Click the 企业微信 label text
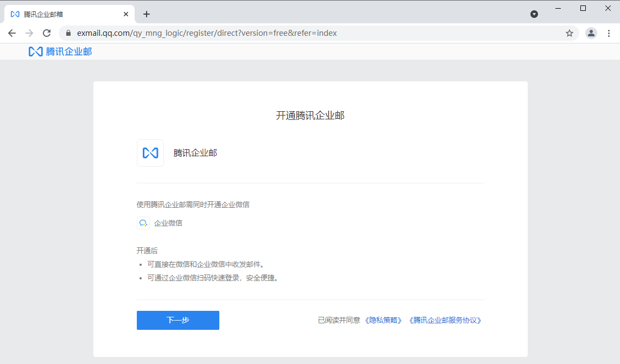The width and height of the screenshot is (620, 364). pyautogui.click(x=168, y=223)
